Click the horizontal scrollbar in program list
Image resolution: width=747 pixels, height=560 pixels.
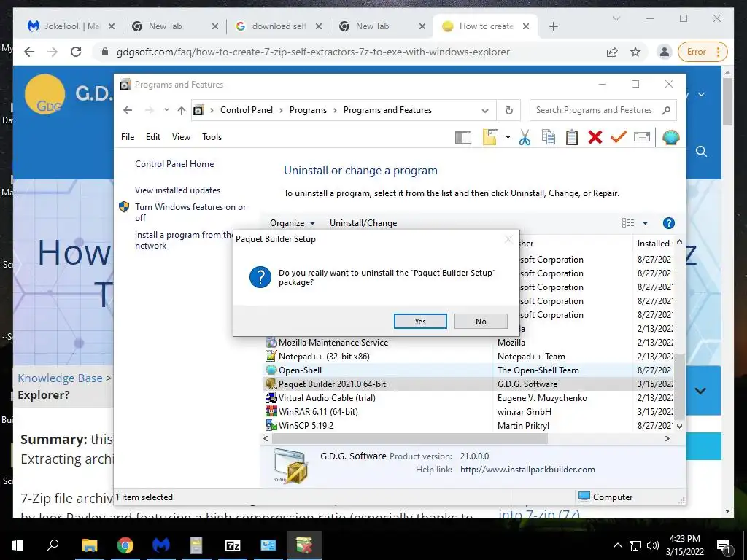tap(410, 438)
